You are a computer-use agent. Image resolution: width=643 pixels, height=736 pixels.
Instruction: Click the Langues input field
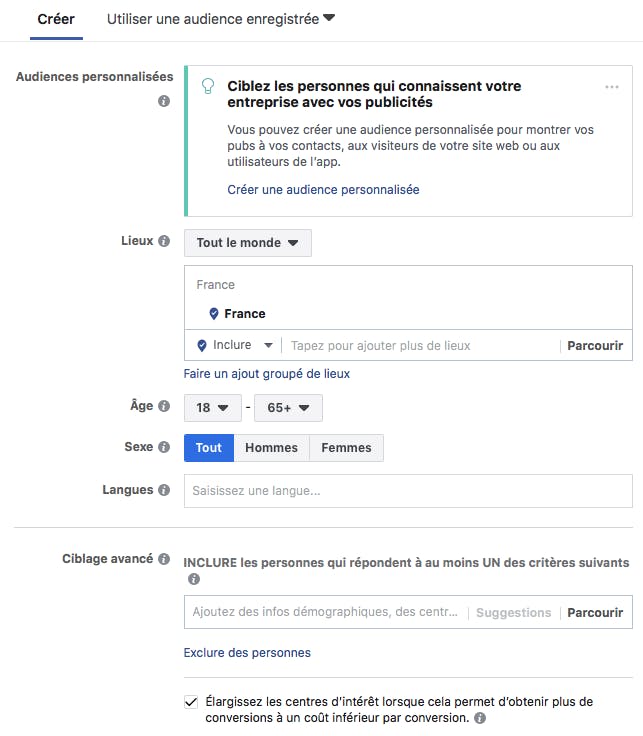pyautogui.click(x=408, y=491)
